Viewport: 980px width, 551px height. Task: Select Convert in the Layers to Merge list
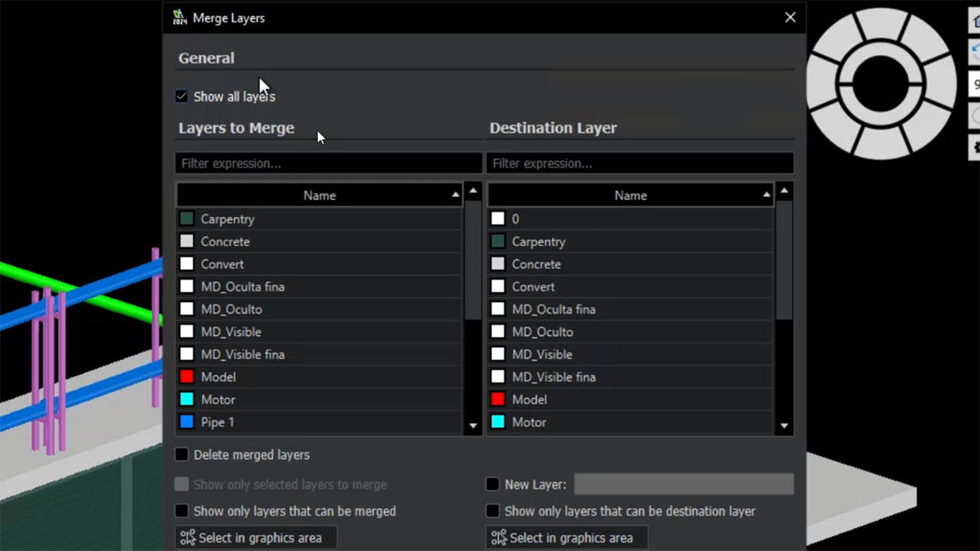point(319,264)
